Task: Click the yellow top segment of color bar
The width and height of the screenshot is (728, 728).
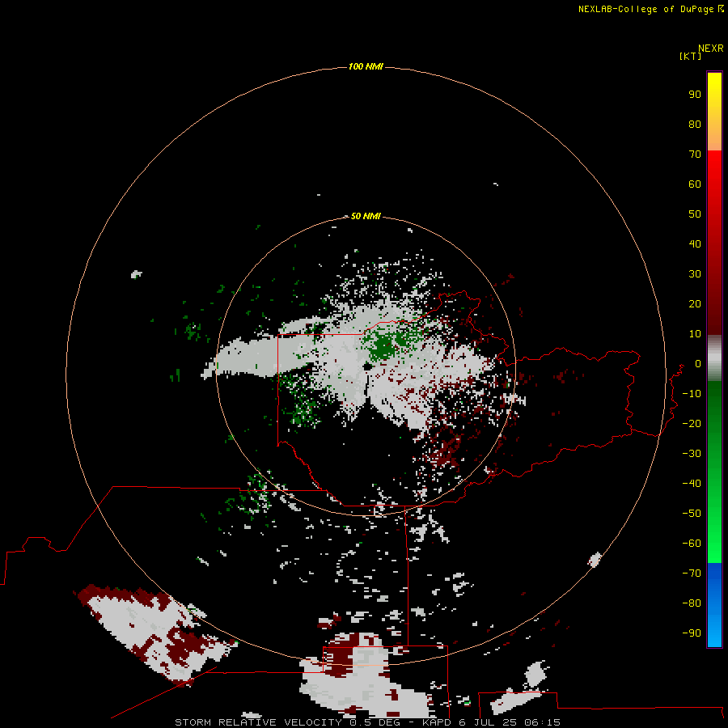Action: [714, 112]
